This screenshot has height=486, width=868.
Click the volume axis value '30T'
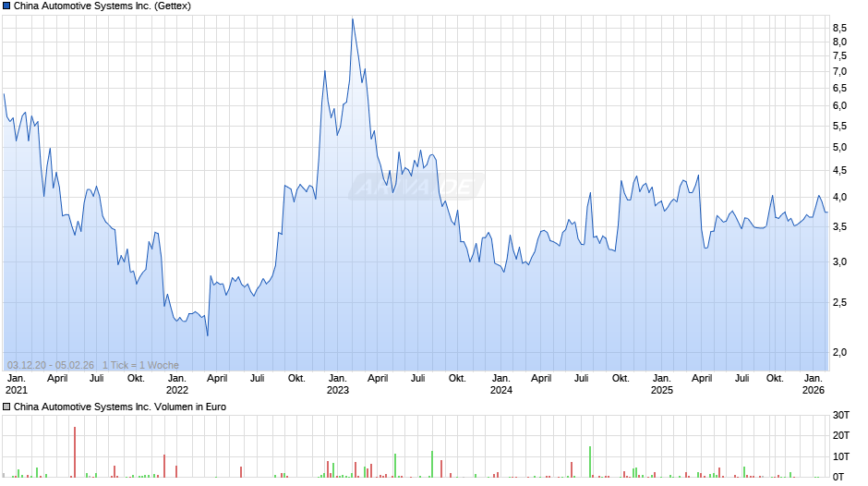point(841,415)
